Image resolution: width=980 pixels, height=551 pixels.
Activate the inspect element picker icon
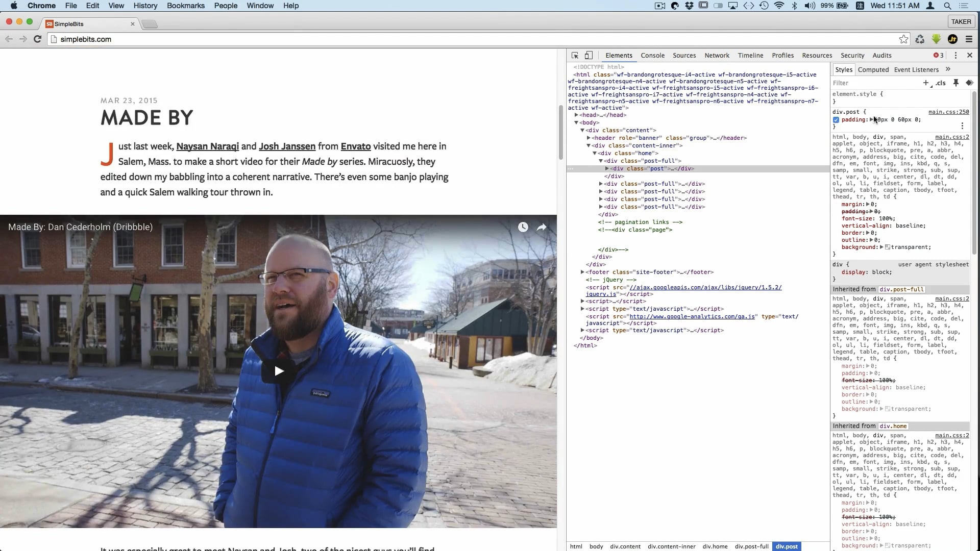(575, 55)
